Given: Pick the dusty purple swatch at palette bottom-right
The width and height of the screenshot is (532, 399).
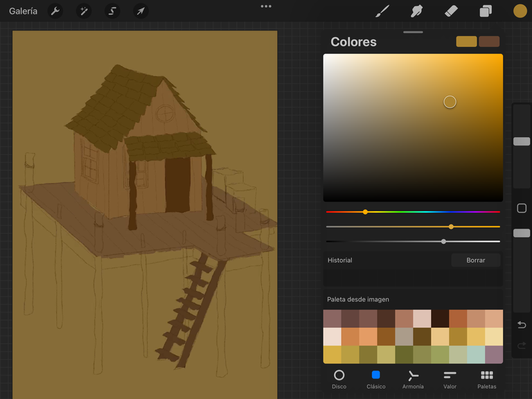Looking at the screenshot, I should (x=494, y=355).
